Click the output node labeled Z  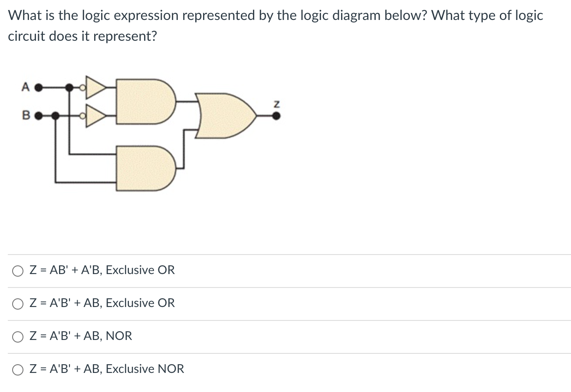(276, 116)
